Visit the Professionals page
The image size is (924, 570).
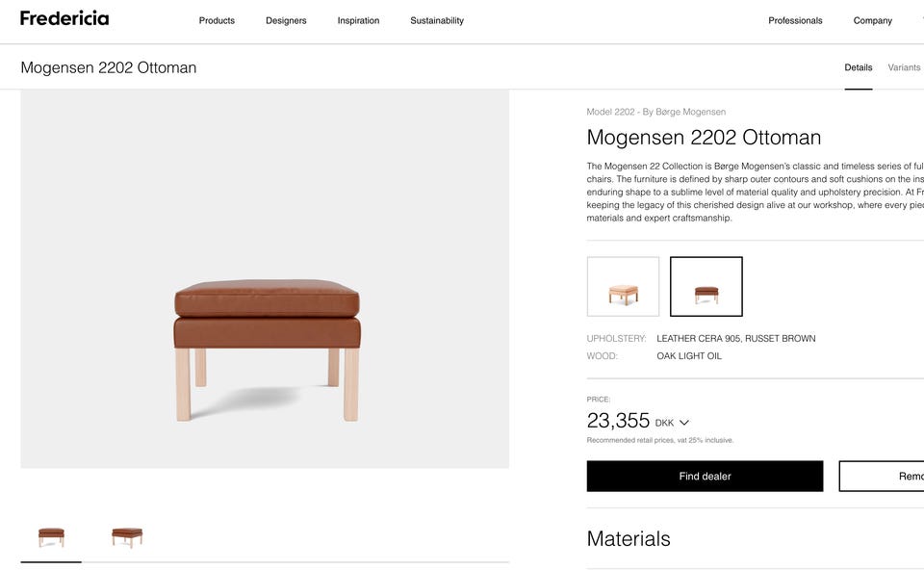tap(795, 20)
